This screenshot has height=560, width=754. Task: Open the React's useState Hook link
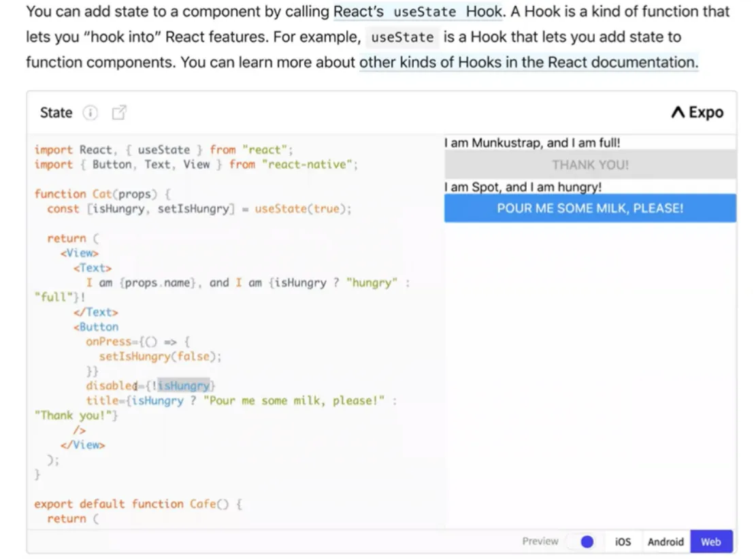417,12
